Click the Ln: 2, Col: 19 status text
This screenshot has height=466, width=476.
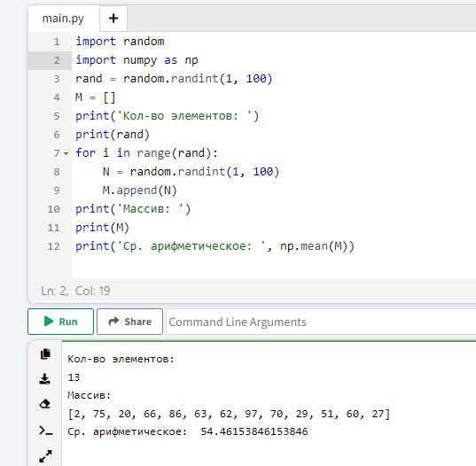[x=75, y=291]
